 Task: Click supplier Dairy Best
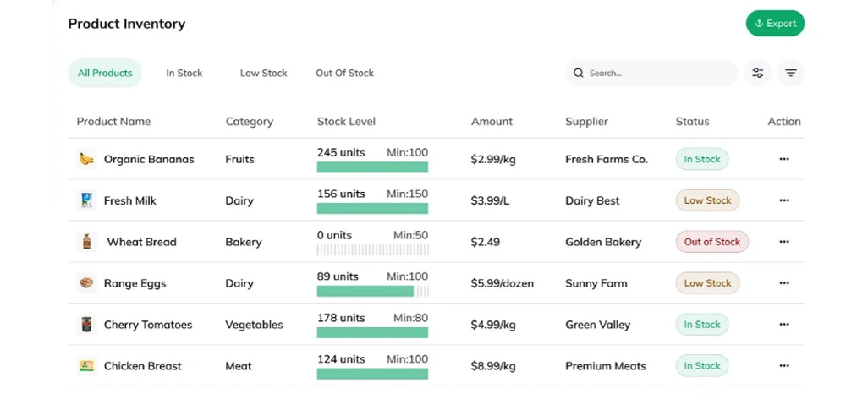pyautogui.click(x=592, y=200)
